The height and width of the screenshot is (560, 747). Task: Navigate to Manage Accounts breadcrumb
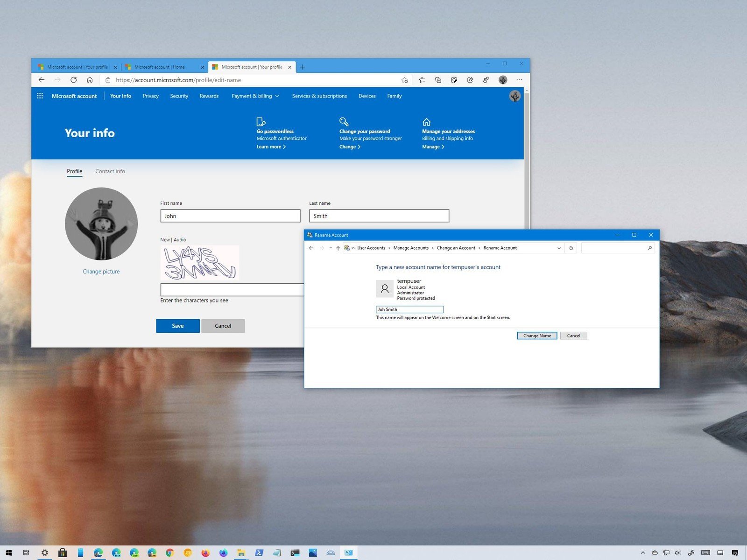tap(411, 248)
